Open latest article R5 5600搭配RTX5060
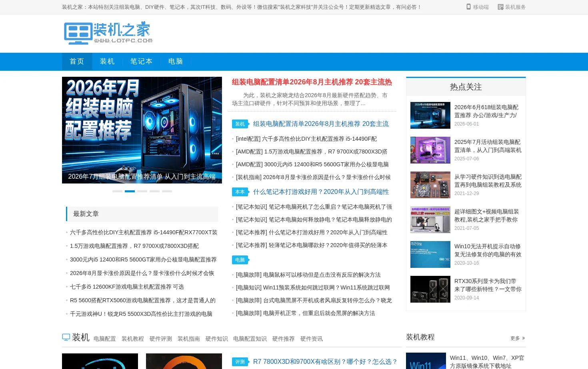 (143, 300)
